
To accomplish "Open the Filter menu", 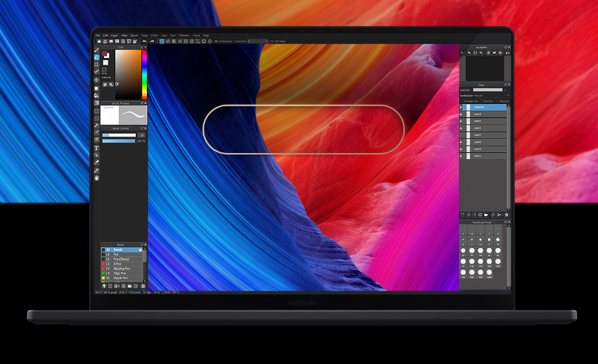I will (x=124, y=35).
